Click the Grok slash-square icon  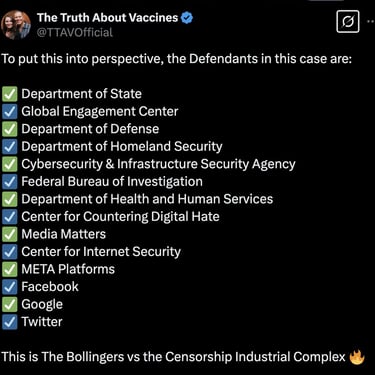pos(348,22)
